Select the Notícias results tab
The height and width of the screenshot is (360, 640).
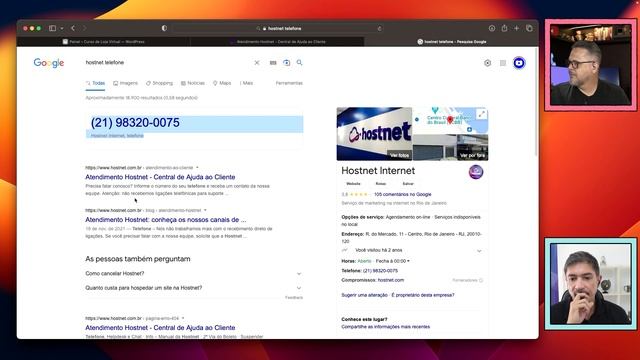pos(193,83)
